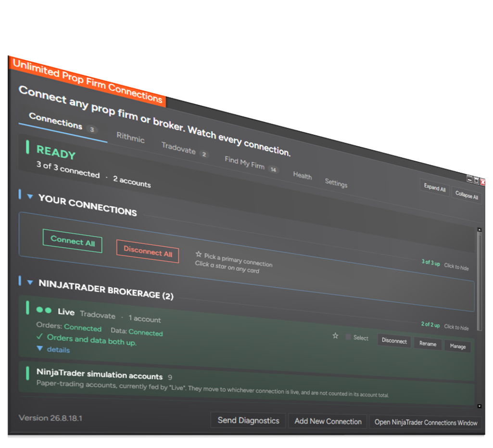The width and height of the screenshot is (493, 448).
Task: Collapse the NINJATRADER BROKERAGE (2) group
Action: click(30, 282)
